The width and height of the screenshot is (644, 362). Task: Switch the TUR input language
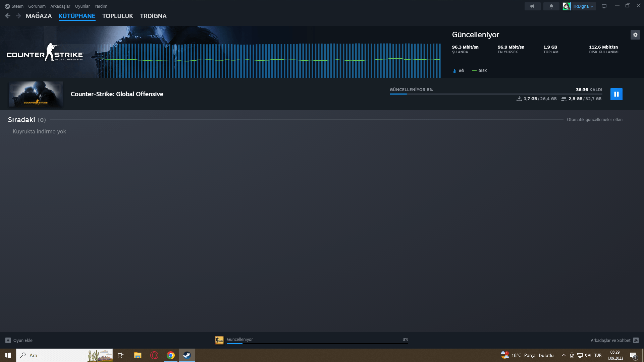click(x=598, y=355)
